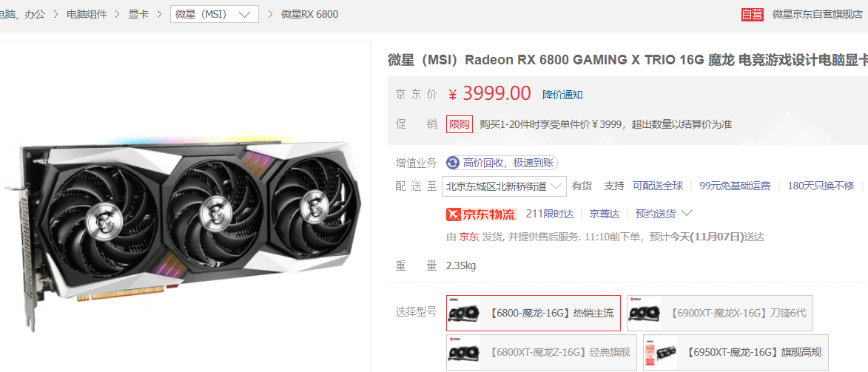Open the delivery address dropdown 北京东城区北新桥街道
This screenshot has height=372, width=868.
point(504,186)
